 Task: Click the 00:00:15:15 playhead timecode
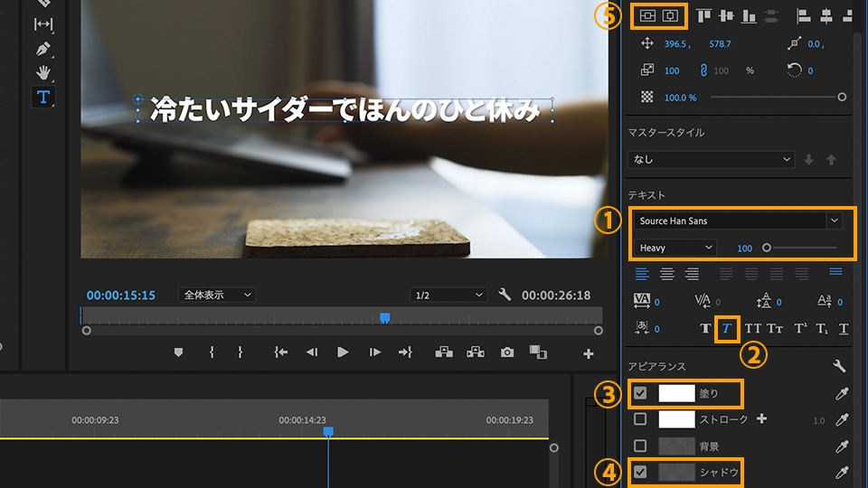pyautogui.click(x=120, y=295)
